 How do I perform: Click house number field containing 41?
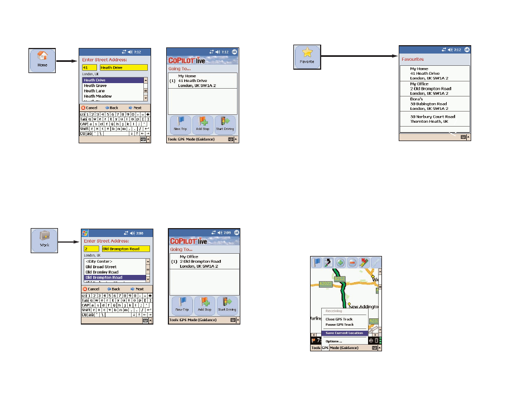coord(89,67)
